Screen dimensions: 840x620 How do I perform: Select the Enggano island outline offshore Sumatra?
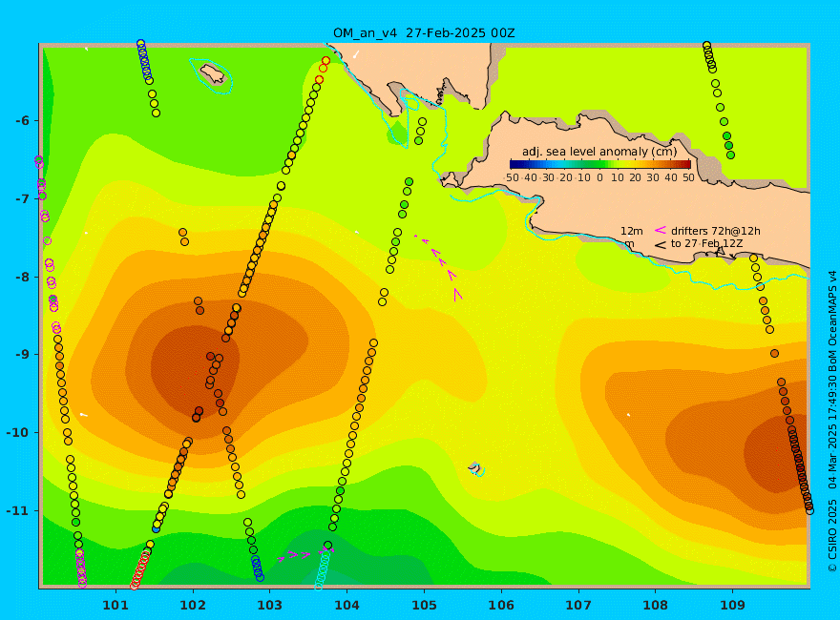coord(212,75)
